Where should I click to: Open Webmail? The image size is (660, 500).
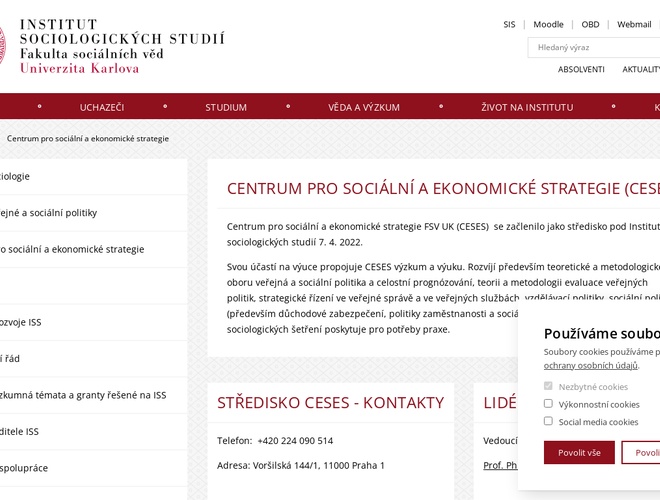[634, 24]
